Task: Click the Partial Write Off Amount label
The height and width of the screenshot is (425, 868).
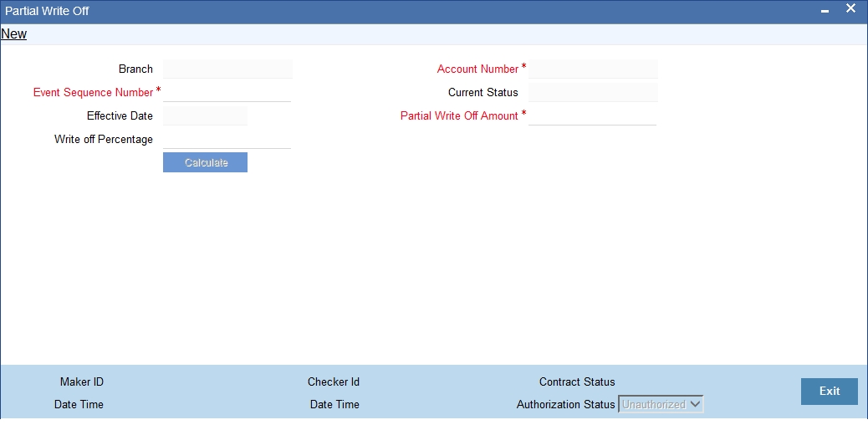Action: tap(459, 115)
